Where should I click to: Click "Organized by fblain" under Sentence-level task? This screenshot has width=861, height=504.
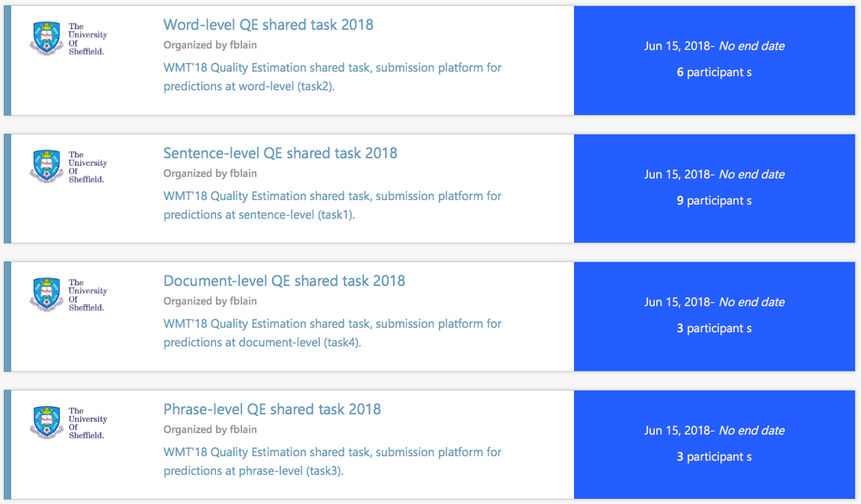(x=210, y=173)
